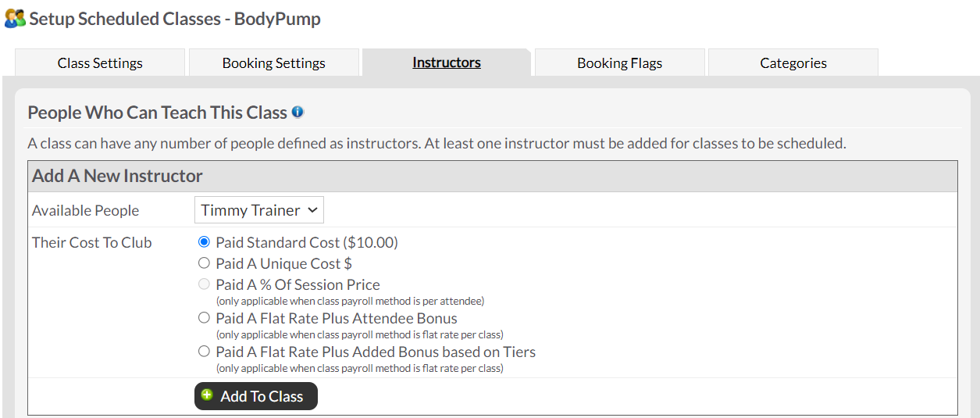Choose Flat Rate Plus Added Bonus based on Tiers
Screen dimensions: 980x418
(x=205, y=352)
